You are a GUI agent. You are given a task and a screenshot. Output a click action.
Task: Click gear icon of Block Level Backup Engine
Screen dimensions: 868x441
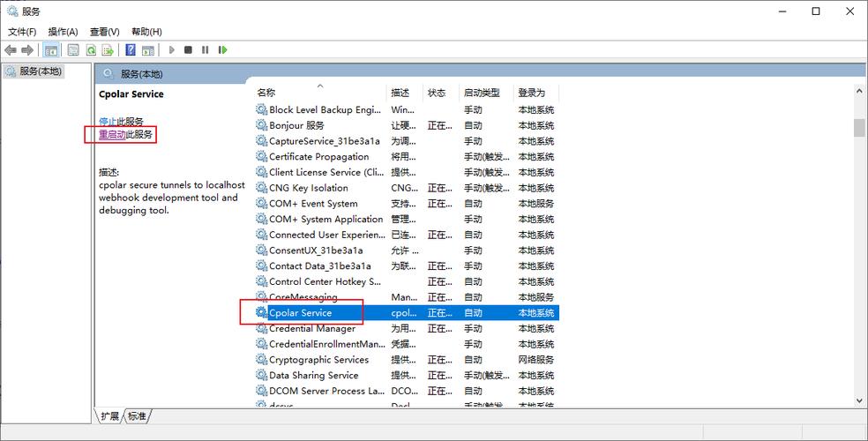point(261,109)
